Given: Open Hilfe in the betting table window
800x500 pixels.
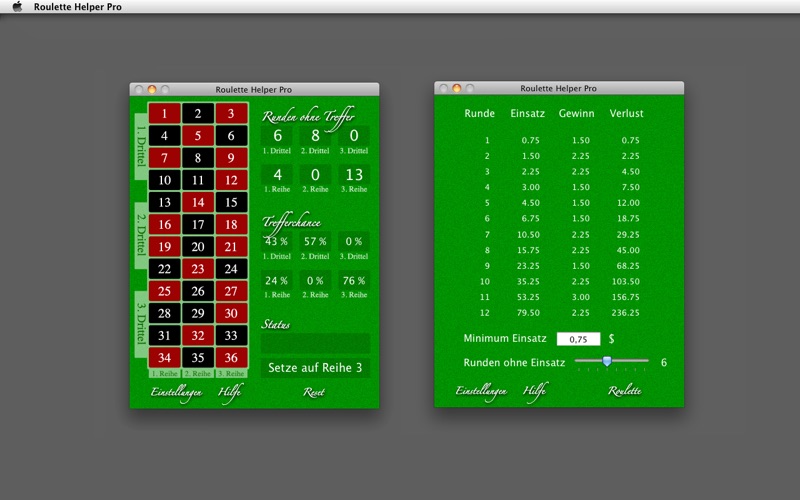Looking at the screenshot, I should click(534, 392).
